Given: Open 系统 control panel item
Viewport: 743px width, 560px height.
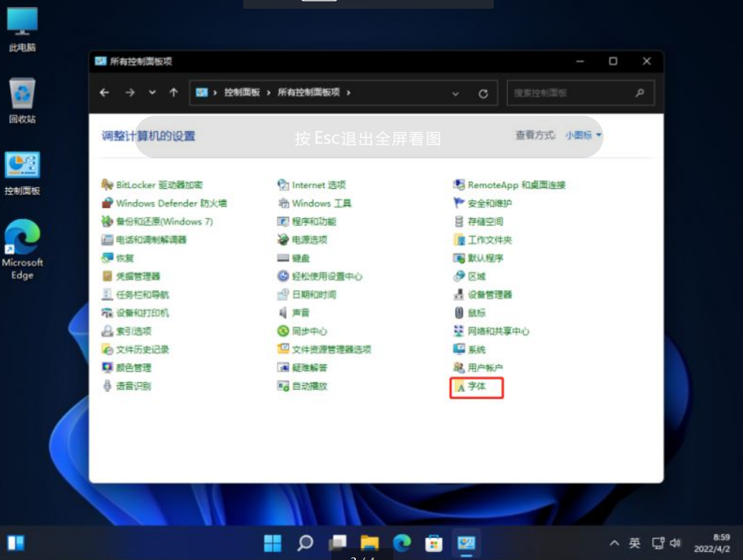Looking at the screenshot, I should [x=469, y=349].
